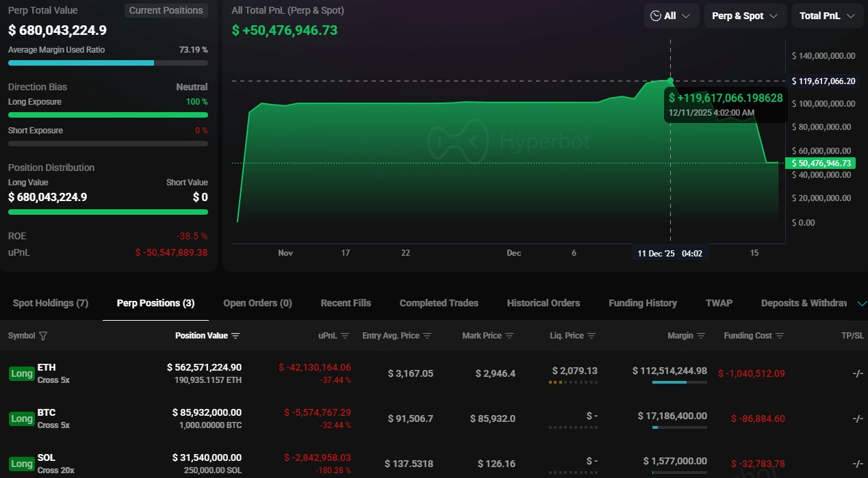Click the Current Positions button

(x=166, y=10)
